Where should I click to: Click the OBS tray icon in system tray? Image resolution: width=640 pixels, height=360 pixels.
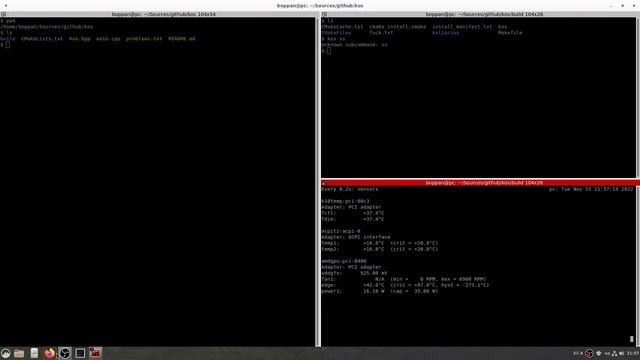[589, 353]
